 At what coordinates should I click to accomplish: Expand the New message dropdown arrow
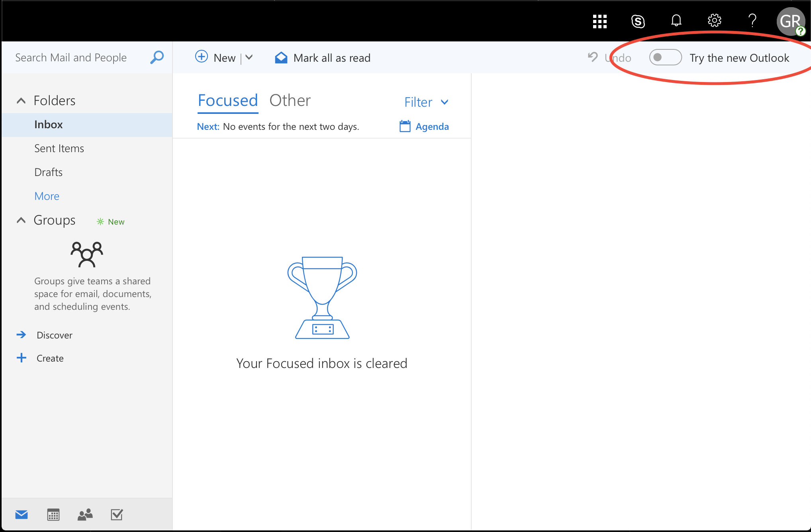point(249,57)
